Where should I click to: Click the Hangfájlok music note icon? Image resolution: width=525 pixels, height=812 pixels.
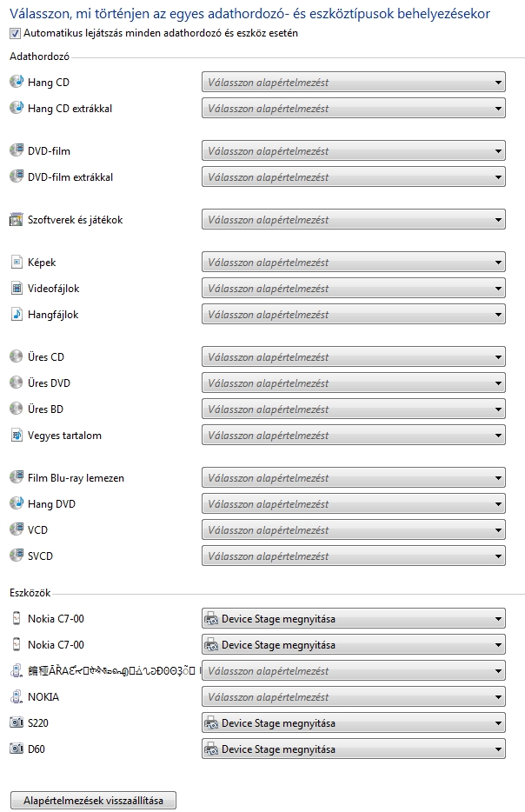[x=17, y=314]
